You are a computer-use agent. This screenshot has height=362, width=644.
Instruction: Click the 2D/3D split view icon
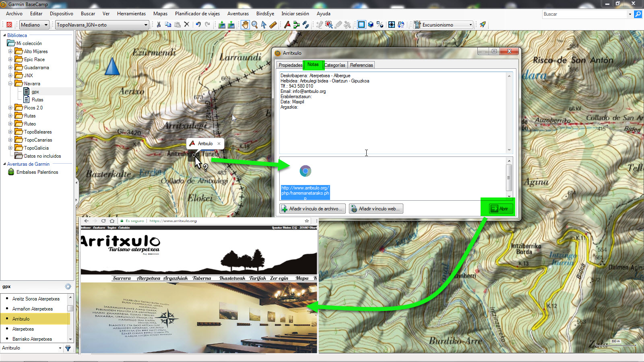coord(380,25)
